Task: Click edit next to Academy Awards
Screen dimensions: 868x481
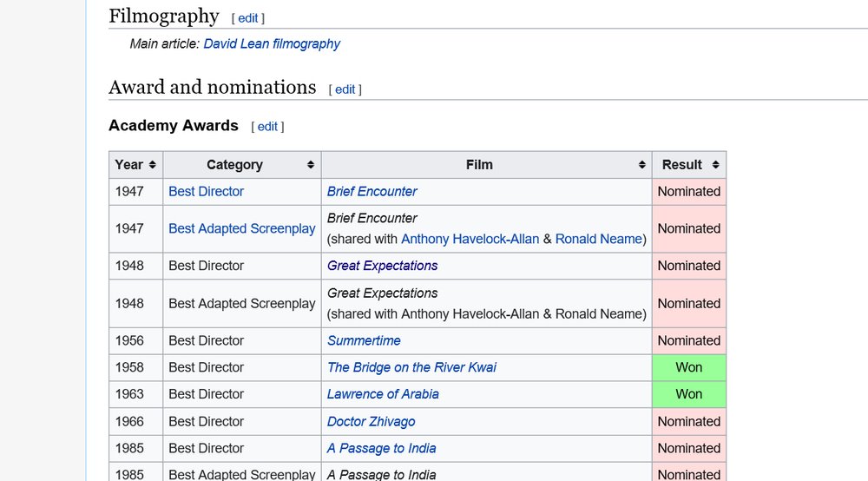Action: point(267,127)
